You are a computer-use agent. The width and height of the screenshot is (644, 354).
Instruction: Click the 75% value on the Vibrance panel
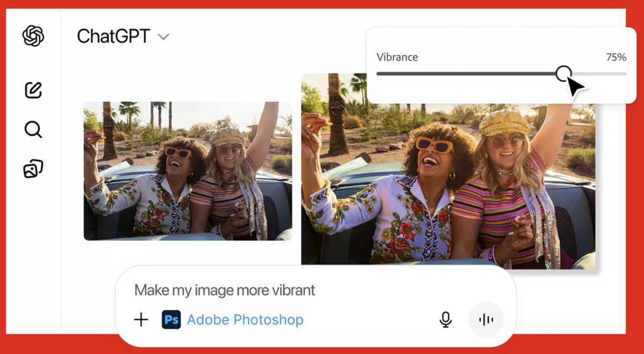point(615,57)
